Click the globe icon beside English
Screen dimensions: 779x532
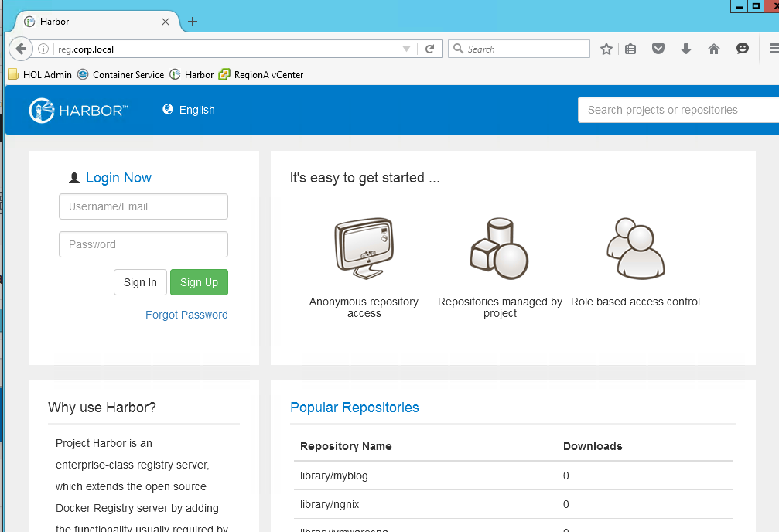tap(168, 109)
